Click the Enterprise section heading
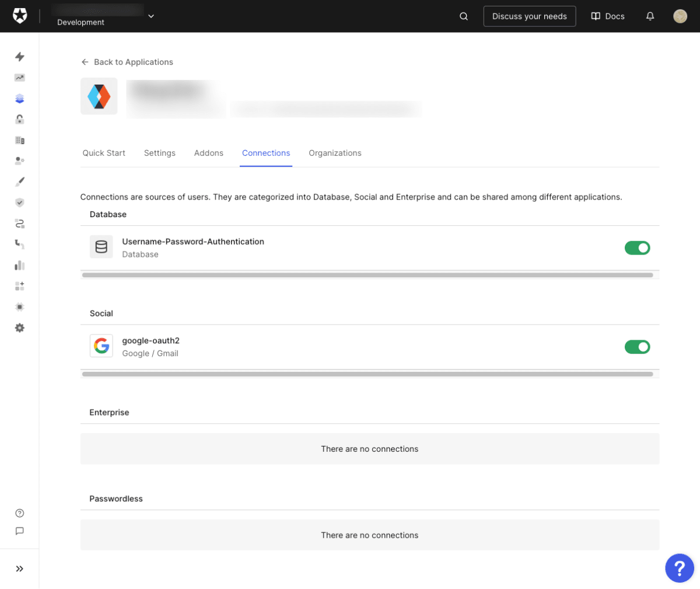This screenshot has width=700, height=589. 109,412
